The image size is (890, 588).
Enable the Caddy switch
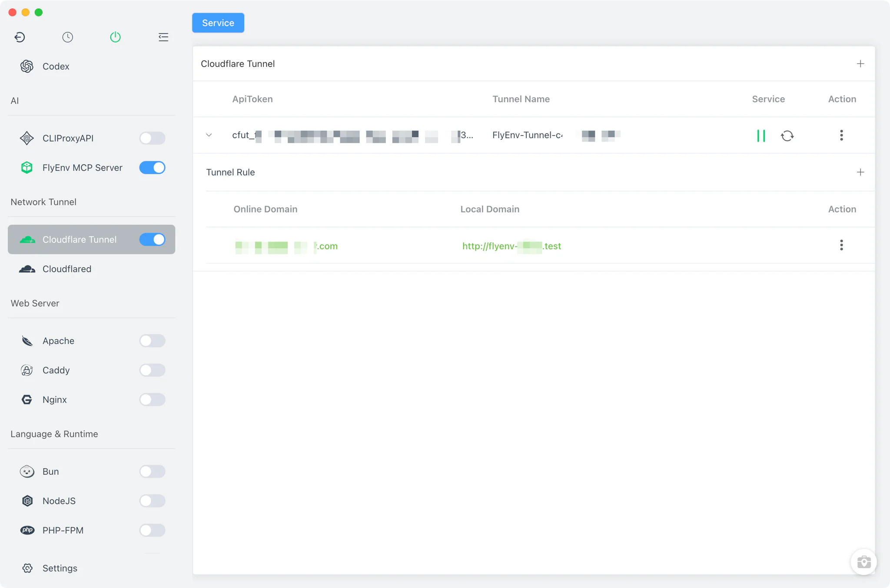click(152, 370)
